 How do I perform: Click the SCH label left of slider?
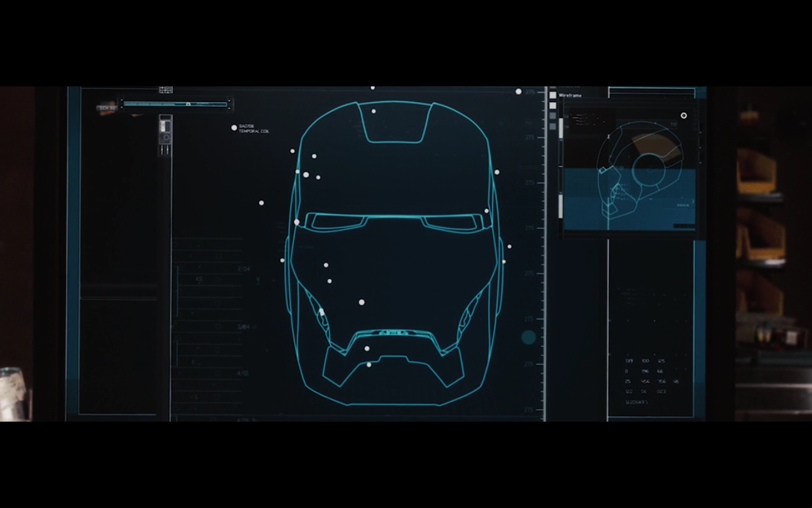click(x=107, y=107)
